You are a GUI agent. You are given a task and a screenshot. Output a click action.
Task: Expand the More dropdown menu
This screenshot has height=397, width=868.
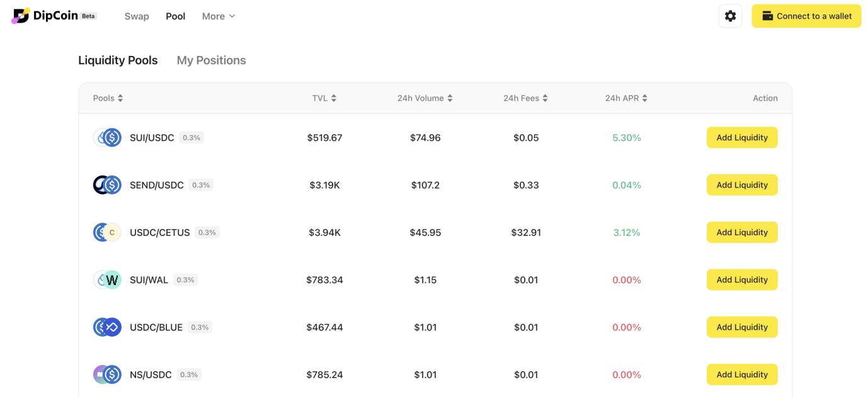coord(218,16)
